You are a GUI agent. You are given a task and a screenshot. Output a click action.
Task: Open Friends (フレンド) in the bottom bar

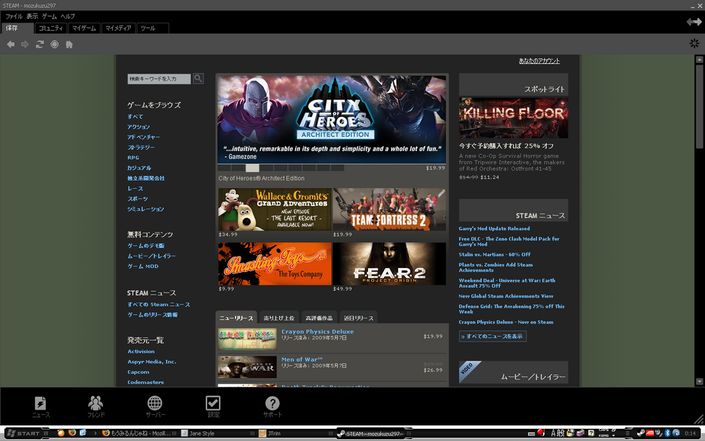pyautogui.click(x=96, y=406)
